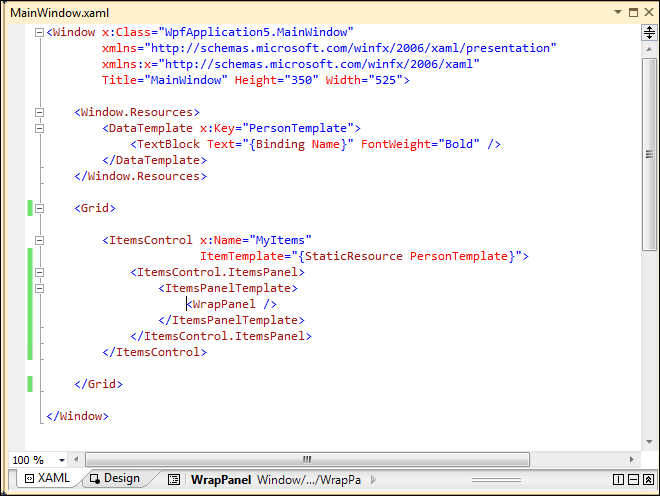Collapse the pane with chevron icon
Screen dimensions: 660x496
pyautogui.click(x=649, y=480)
